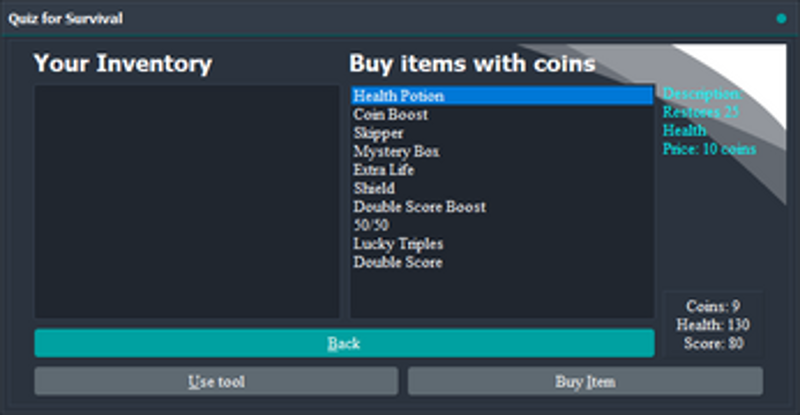Click the Your Inventory heading
This screenshot has height=415, width=800.
[x=123, y=64]
